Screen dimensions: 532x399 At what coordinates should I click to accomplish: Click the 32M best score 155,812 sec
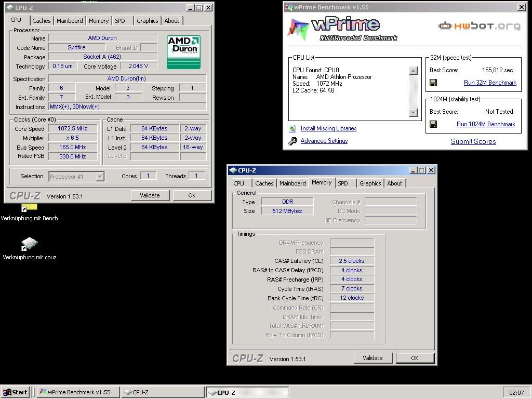(497, 70)
